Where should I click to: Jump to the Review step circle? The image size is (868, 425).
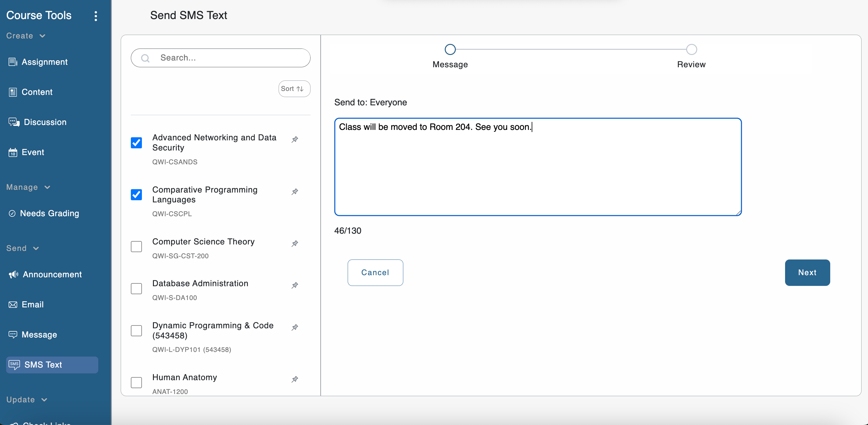tap(691, 49)
